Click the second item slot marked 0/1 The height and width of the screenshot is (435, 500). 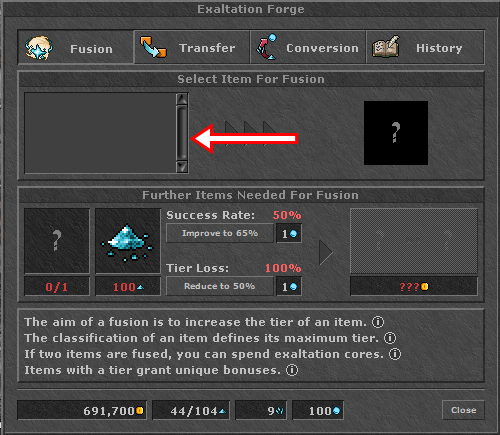click(57, 241)
